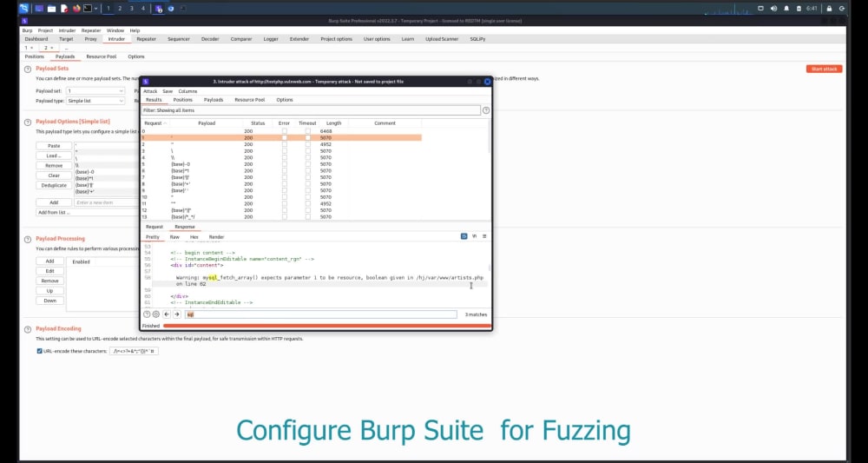This screenshot has width=868, height=463.
Task: Show desktop via blue panel icon
Action: click(x=39, y=9)
